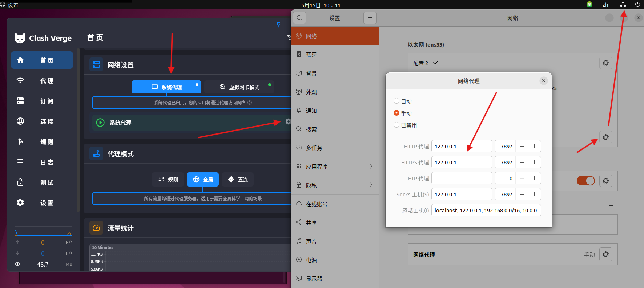Open 蓝牙 Bluetooth settings
This screenshot has width=644, height=288.
[335, 55]
